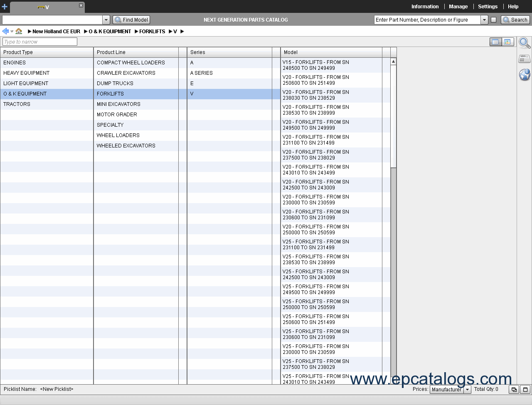This screenshot has height=405, width=532.
Task: Click Product Type column header
Action: pyautogui.click(x=47, y=52)
